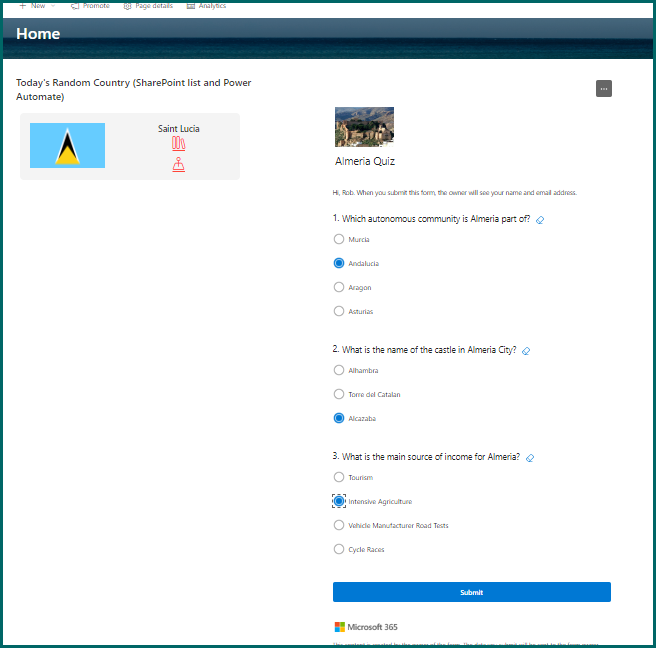Viewport: 656px width, 648px height.
Task: Click the Almeria castle photo thumbnail
Action: coord(364,127)
